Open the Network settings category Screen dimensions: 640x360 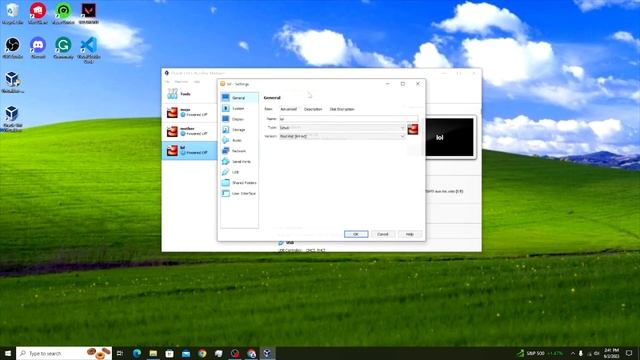tap(239, 151)
